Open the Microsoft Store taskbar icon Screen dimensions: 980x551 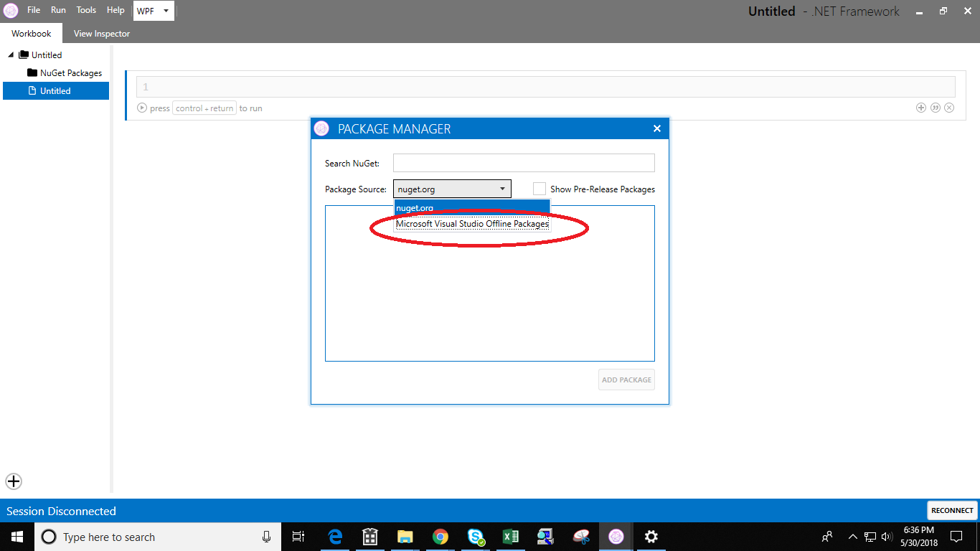[370, 537]
